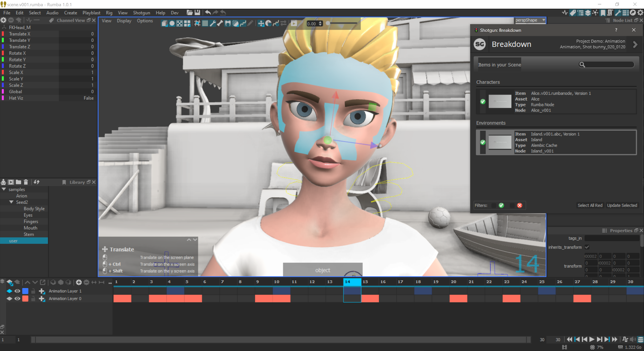Open the Rig menu
The image size is (644, 351).
pos(109,13)
